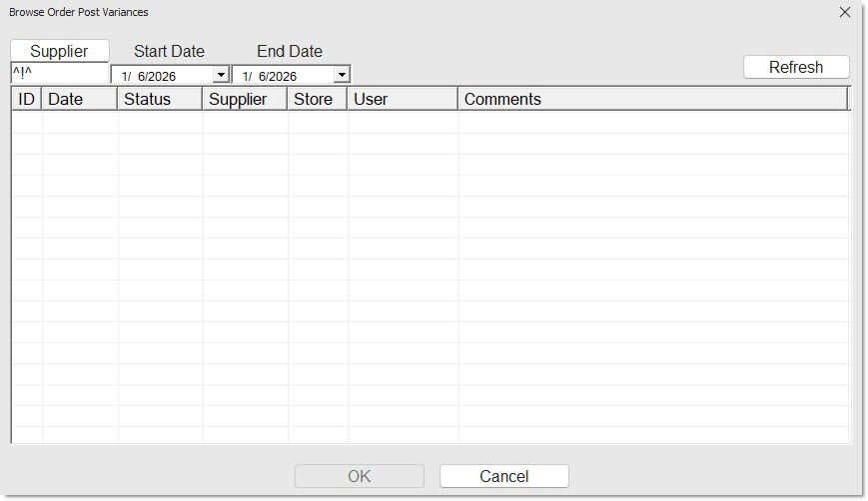The image size is (868, 501).
Task: Click the OK button
Action: [359, 476]
